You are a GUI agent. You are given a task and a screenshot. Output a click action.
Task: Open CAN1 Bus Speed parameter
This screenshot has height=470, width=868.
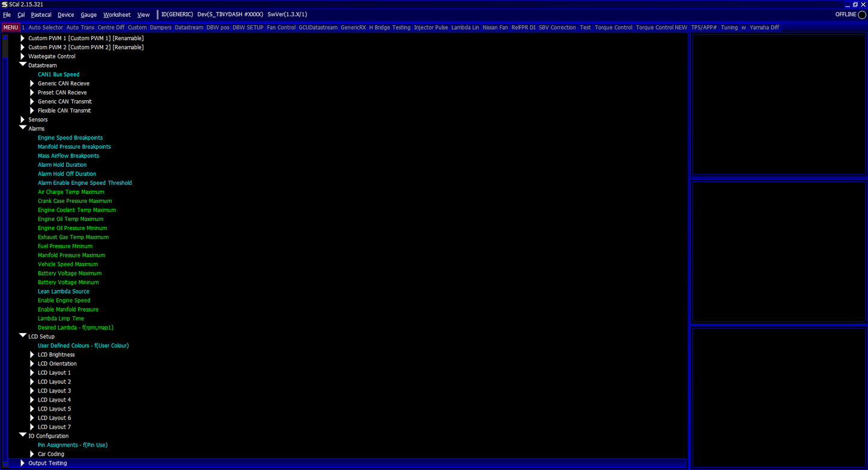pyautogui.click(x=58, y=74)
